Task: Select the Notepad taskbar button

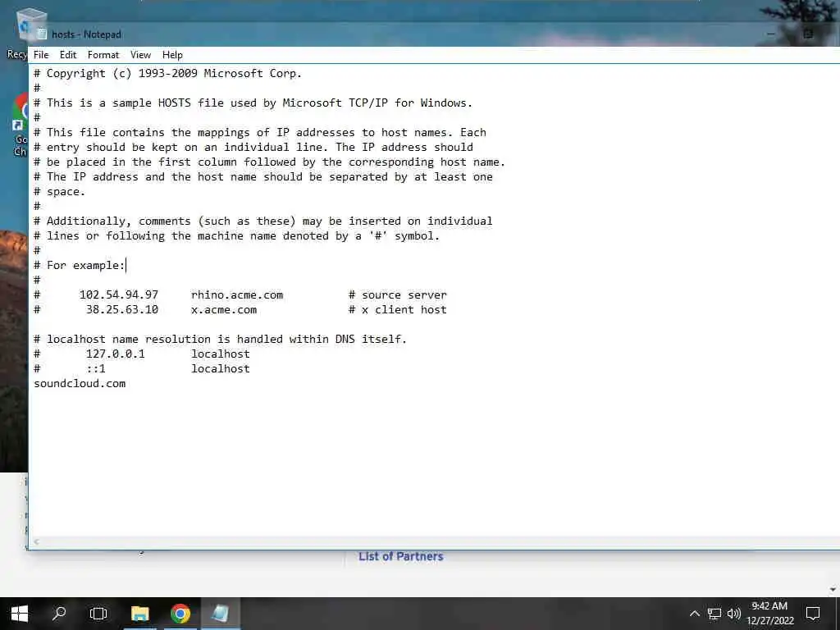Action: (x=220, y=614)
